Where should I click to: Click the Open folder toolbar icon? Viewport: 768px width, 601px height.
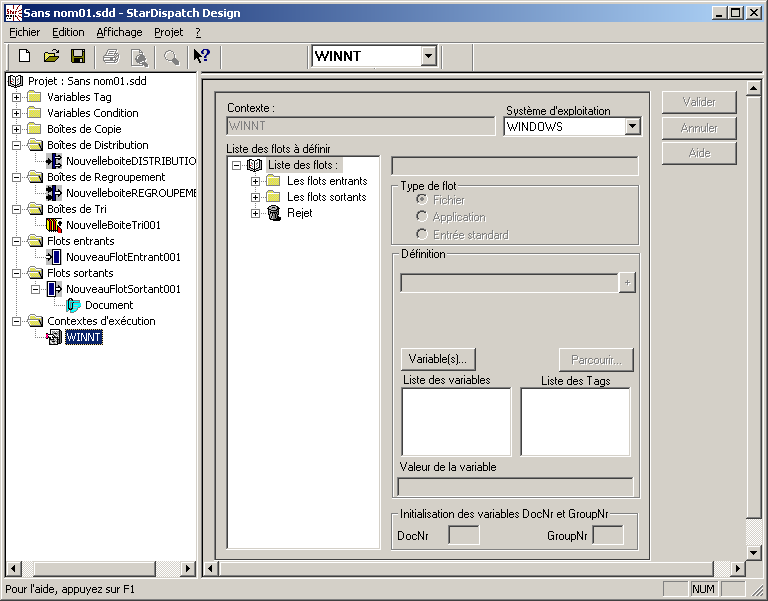tap(51, 57)
